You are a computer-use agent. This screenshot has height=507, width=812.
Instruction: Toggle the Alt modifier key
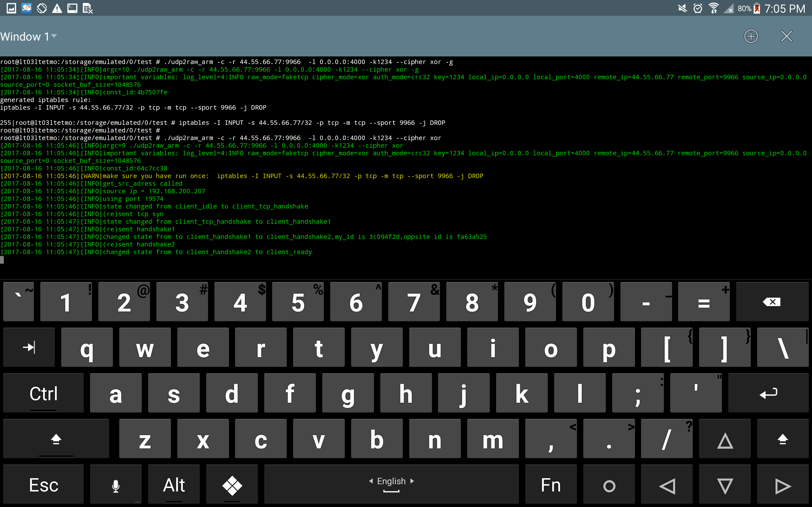pos(174,485)
